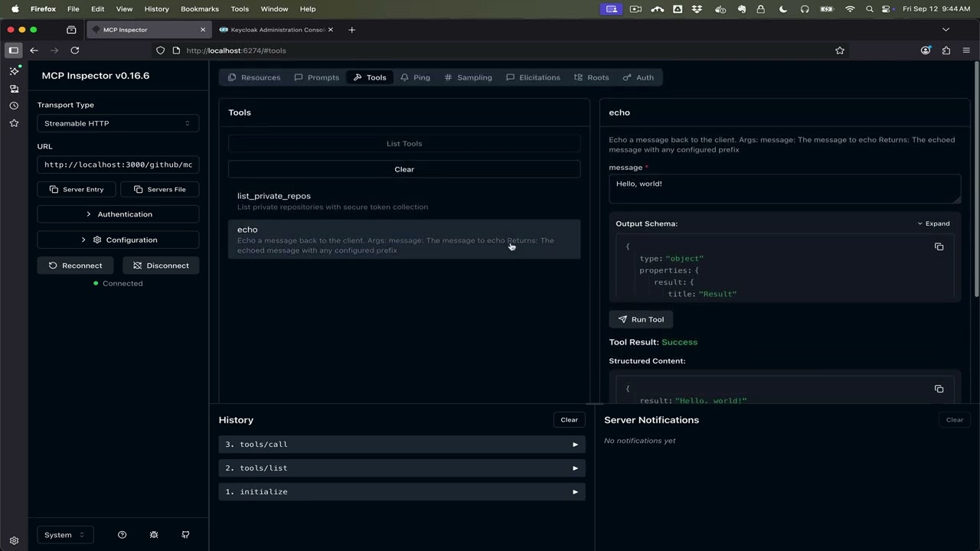Open the macOS Control Center icon
The height and width of the screenshot is (551, 980).
click(x=887, y=9)
